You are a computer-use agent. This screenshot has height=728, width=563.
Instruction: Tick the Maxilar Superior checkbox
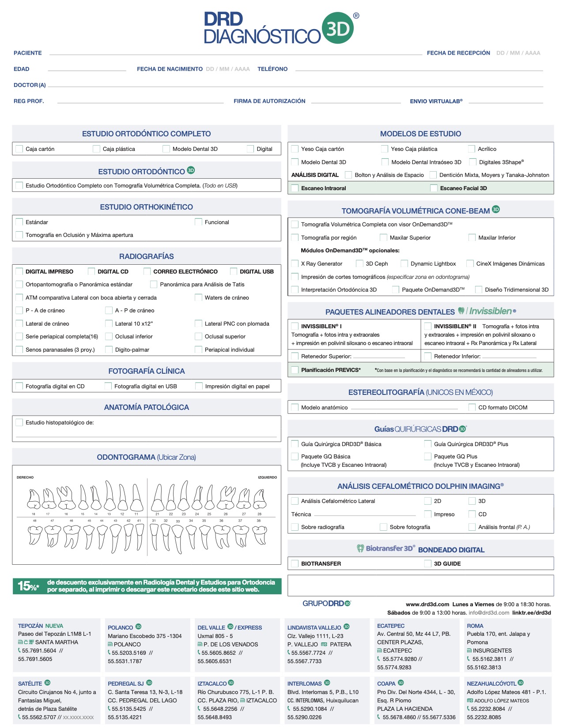pyautogui.click(x=383, y=238)
